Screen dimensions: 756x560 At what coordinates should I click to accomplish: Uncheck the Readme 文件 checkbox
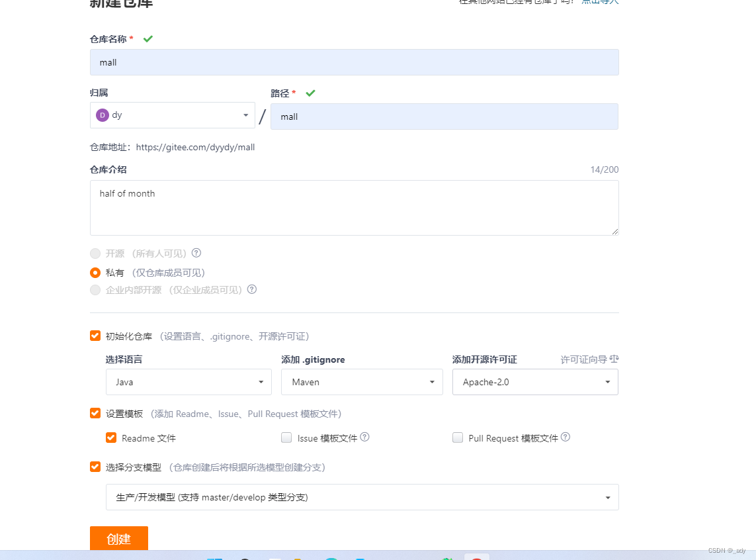tap(110, 437)
